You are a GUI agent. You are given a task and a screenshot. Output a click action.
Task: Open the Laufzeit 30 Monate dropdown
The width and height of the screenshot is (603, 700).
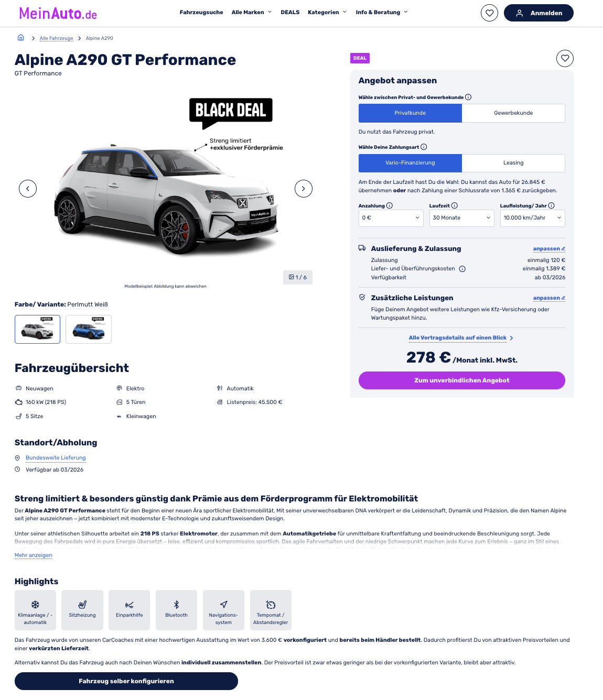click(x=462, y=218)
